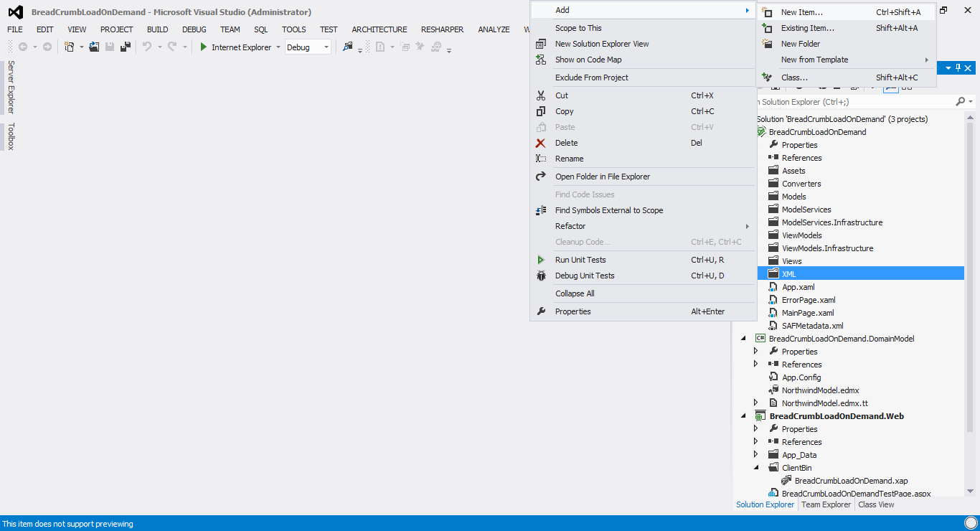Open the FILE menu
The image size is (980, 531).
15,29
